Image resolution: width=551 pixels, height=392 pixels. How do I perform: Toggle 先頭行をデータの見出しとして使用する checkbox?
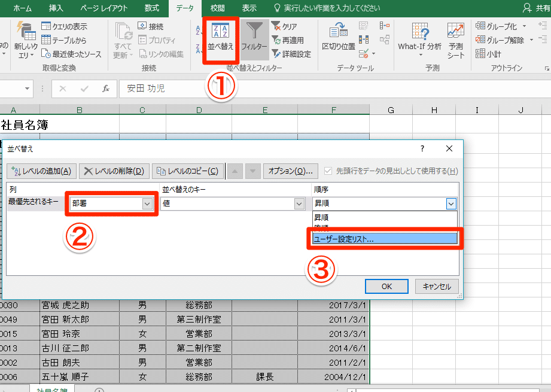coord(328,171)
